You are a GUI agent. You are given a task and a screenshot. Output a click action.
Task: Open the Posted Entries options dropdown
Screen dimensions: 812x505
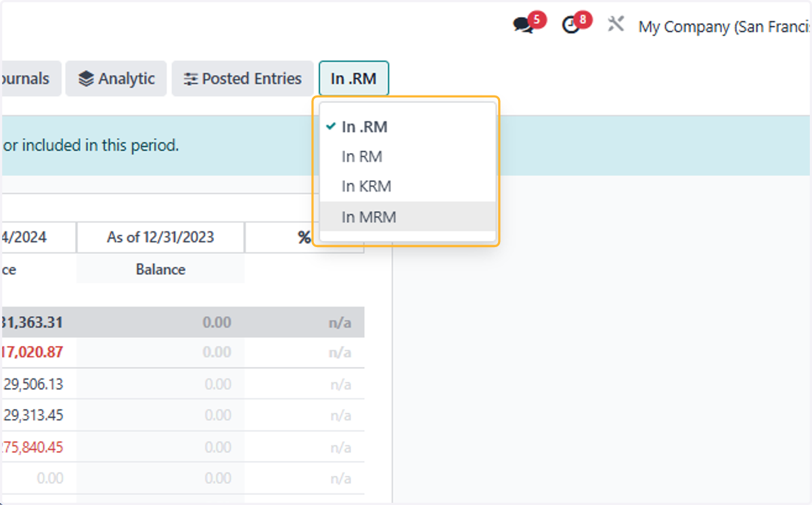pos(242,79)
